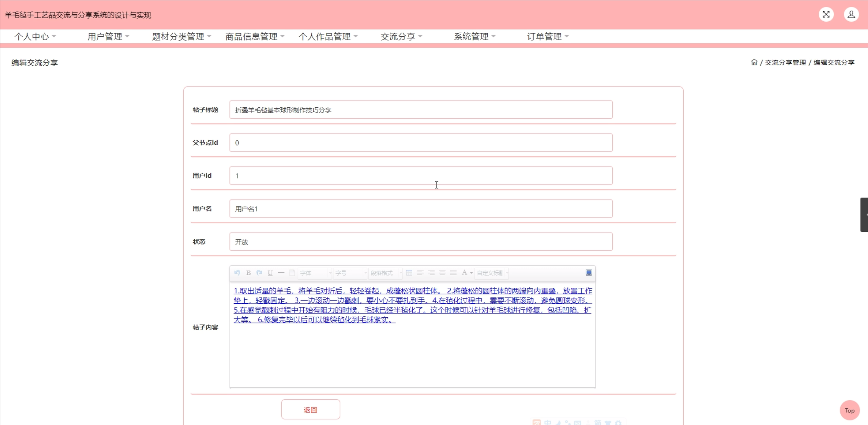Insert table using the table icon
Screen dimensions: 868x425
click(409, 273)
